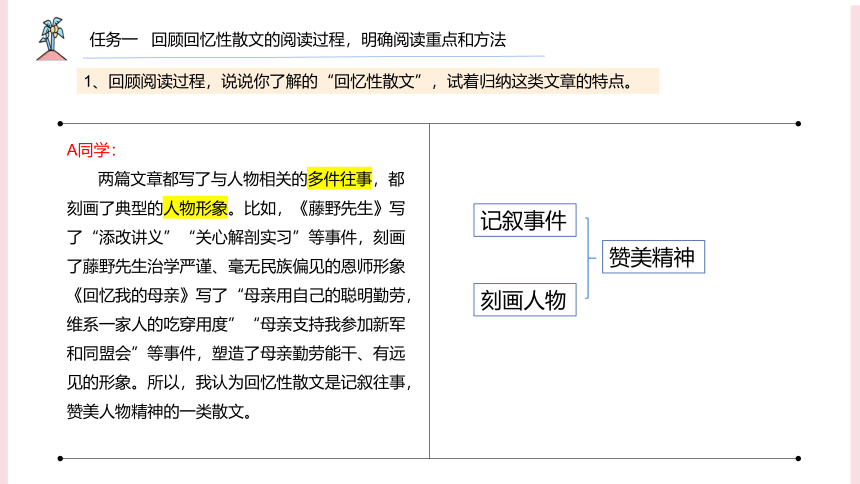
Task: Select the diagram box "刻画人物"
Action: pos(525,300)
